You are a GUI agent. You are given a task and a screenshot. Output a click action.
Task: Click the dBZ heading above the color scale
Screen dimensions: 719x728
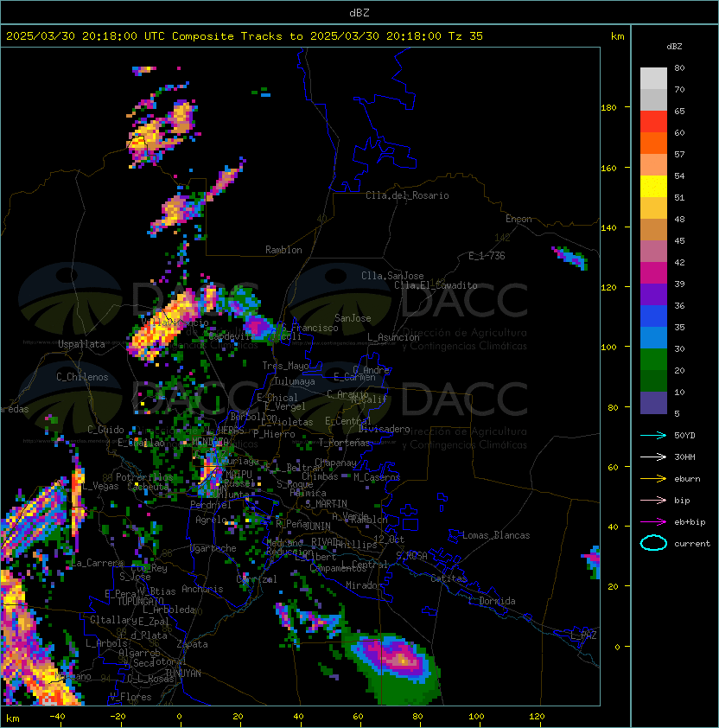(x=674, y=47)
